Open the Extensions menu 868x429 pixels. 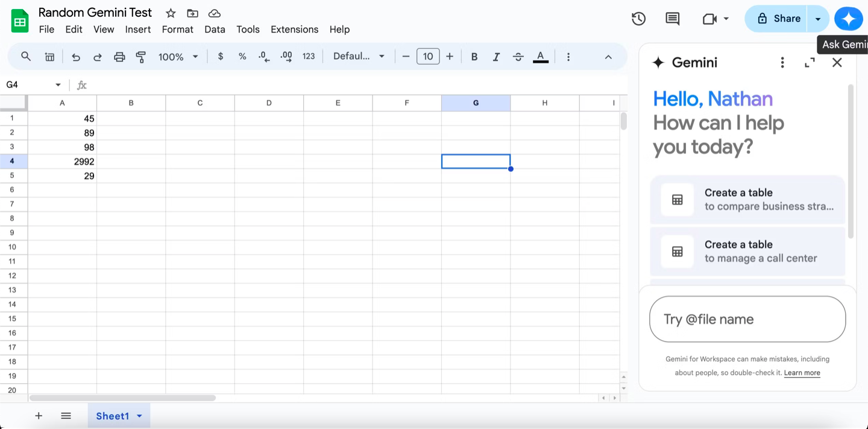pos(294,29)
